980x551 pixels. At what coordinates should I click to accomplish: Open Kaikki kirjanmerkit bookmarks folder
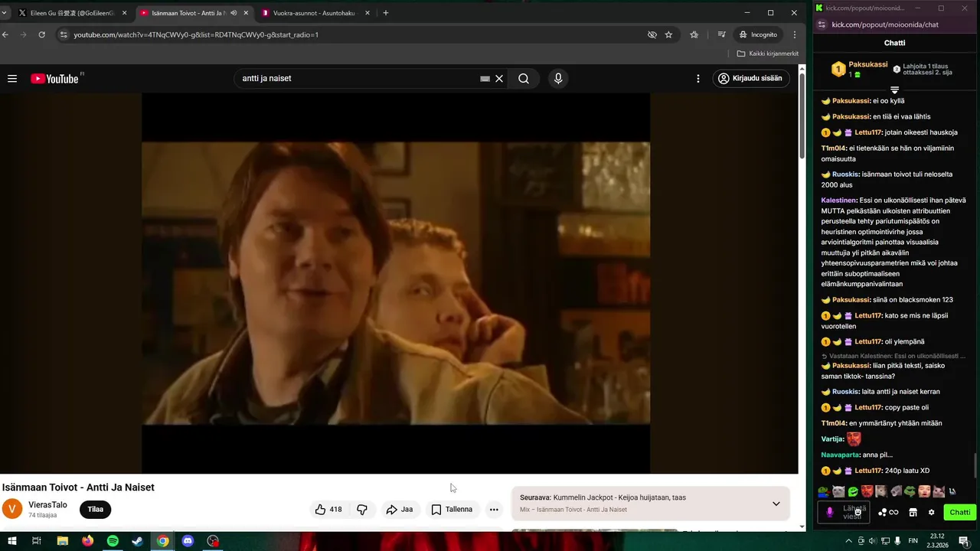[x=767, y=54]
